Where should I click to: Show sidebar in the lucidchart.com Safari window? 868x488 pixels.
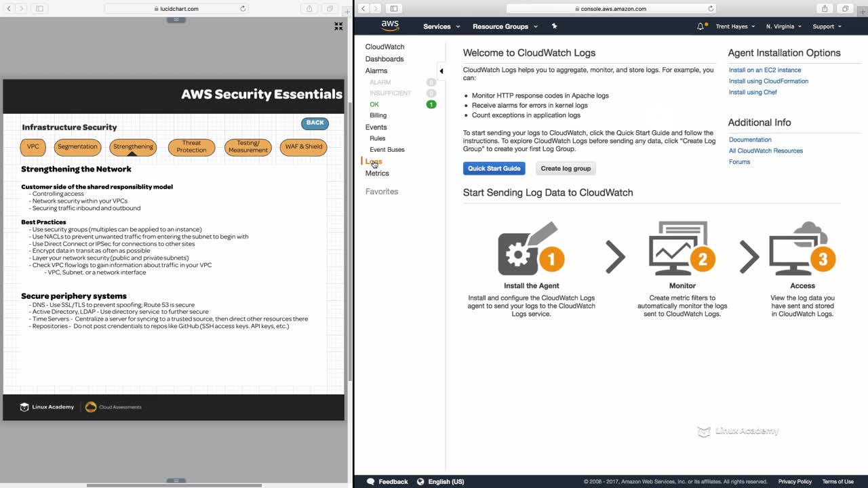(x=39, y=9)
